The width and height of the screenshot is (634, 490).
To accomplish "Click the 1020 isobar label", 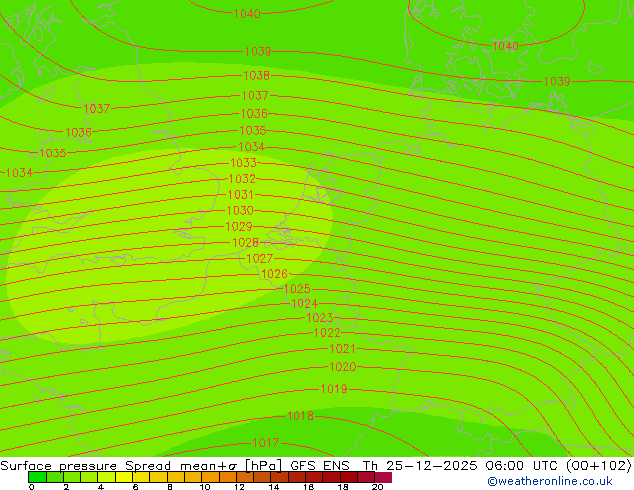I will point(343,367).
